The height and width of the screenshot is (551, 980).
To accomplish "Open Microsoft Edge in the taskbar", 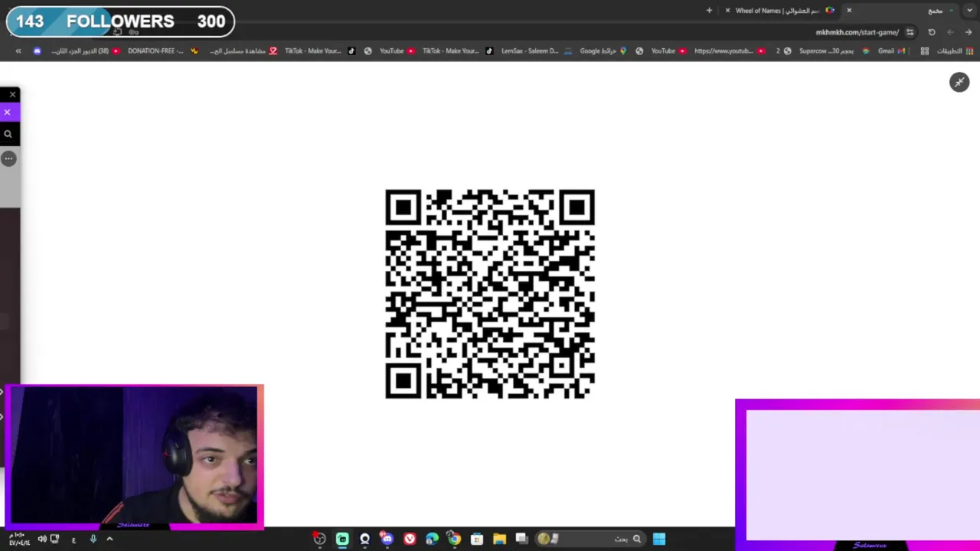I will pos(432,539).
